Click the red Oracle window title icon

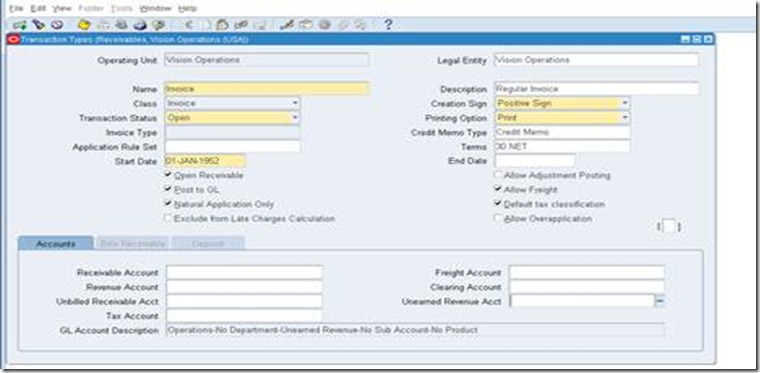(x=14, y=39)
